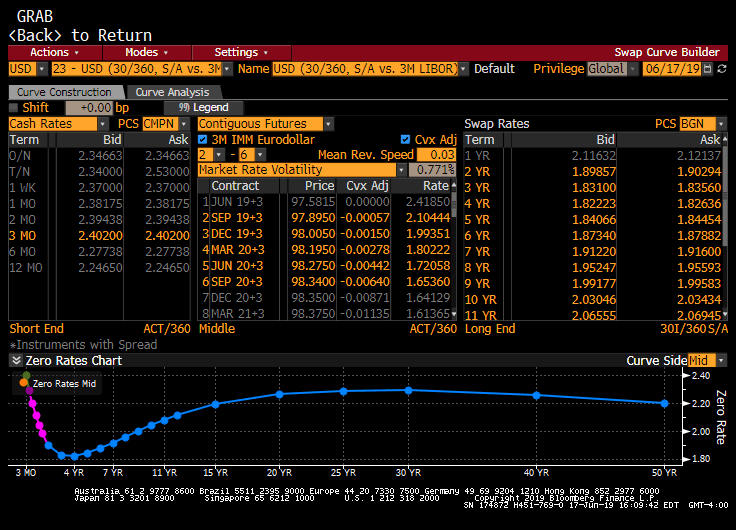Expand the Privilege Global dropdown
Screen dimensions: 736x530
coord(633,69)
